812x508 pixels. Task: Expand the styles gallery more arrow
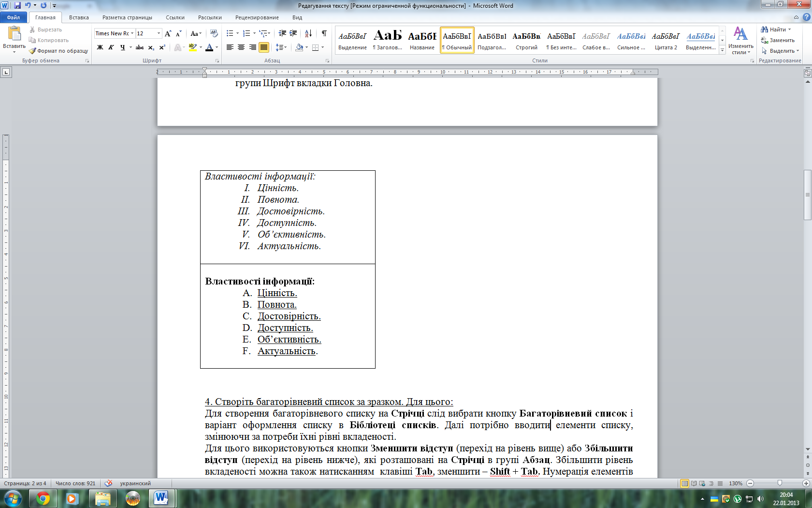(x=722, y=50)
